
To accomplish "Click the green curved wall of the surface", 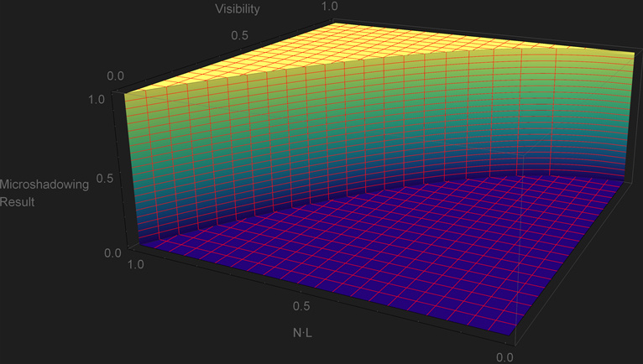I will pyautogui.click(x=294, y=134).
